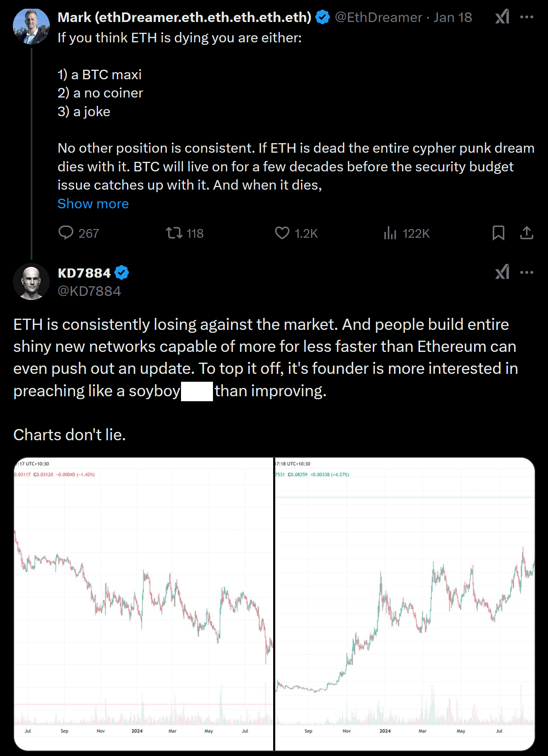This screenshot has height=756, width=548.
Task: Open Mark's profile picture
Action: pos(31,26)
